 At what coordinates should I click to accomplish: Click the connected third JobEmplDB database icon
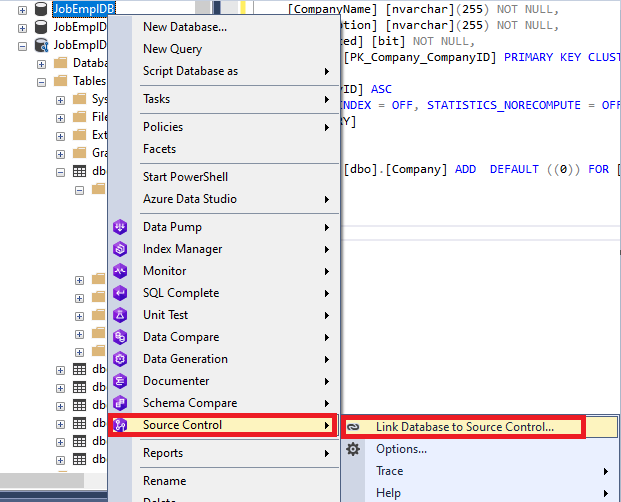click(x=41, y=45)
